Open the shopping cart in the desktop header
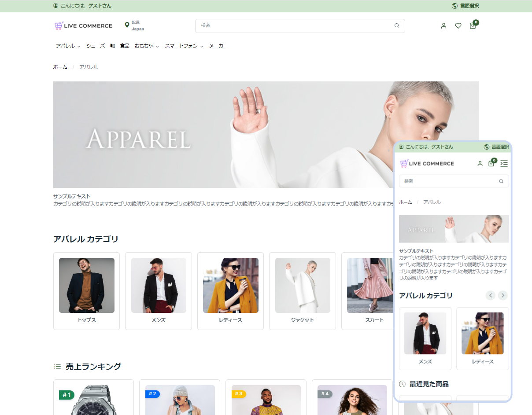 [x=473, y=26]
